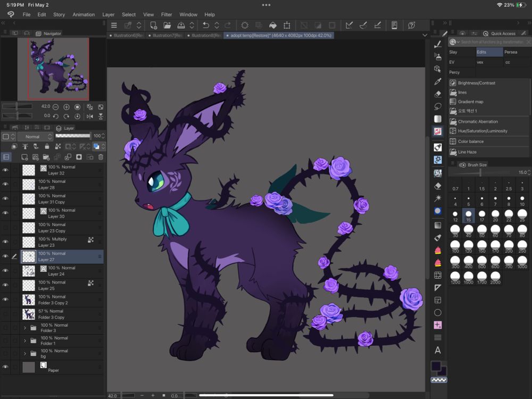Hide Layer 28 with its eye icon
532x399 pixels.
5,184
